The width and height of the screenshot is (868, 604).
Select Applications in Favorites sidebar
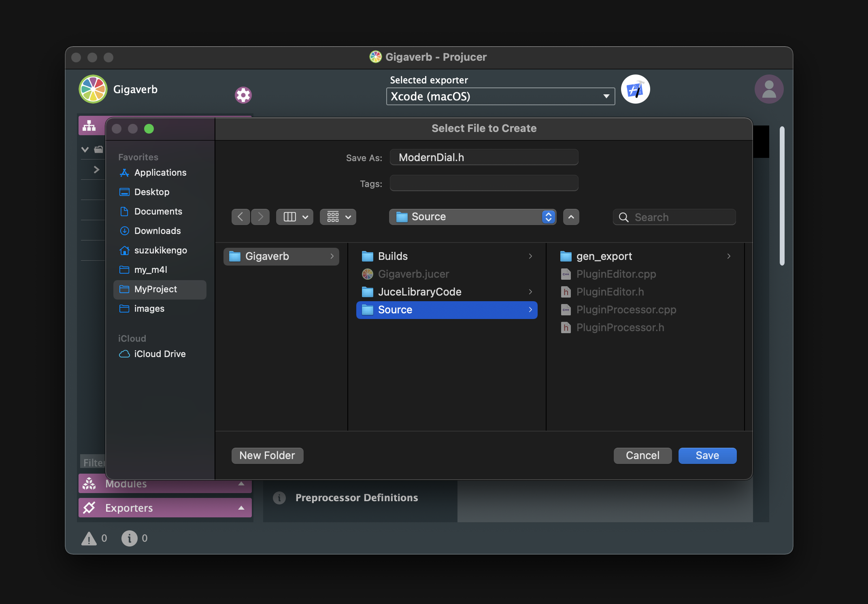[x=160, y=172]
